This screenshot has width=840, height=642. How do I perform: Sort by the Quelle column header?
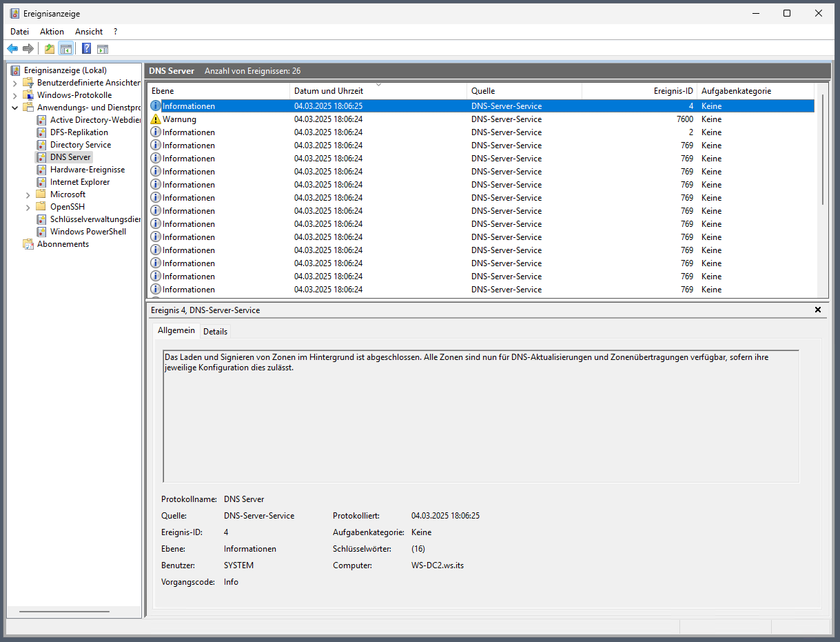pos(524,91)
